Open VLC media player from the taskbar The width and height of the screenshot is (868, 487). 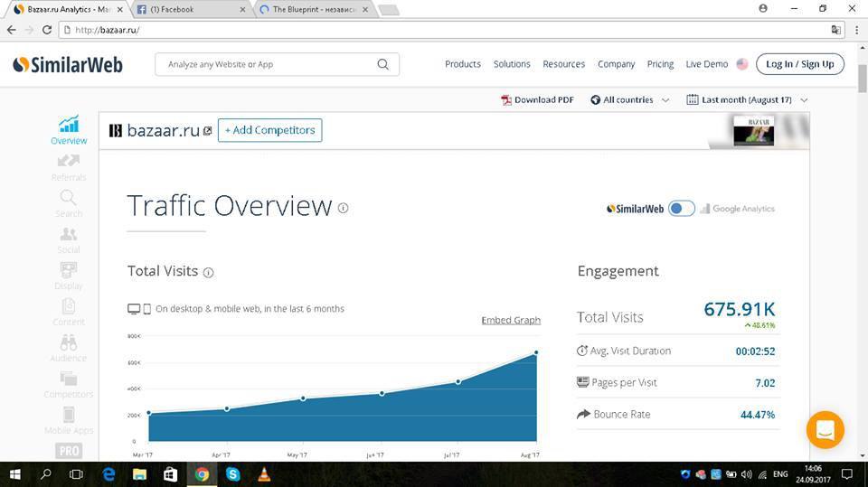pos(265,474)
